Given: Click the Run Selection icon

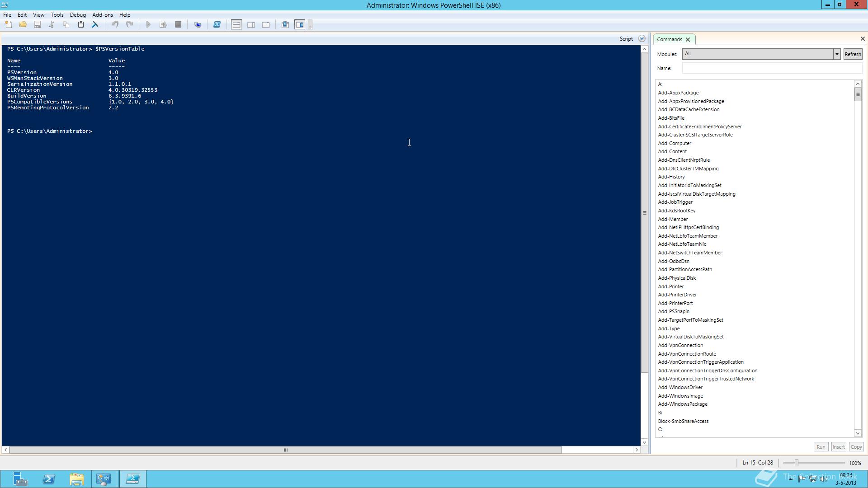Looking at the screenshot, I should tap(163, 25).
